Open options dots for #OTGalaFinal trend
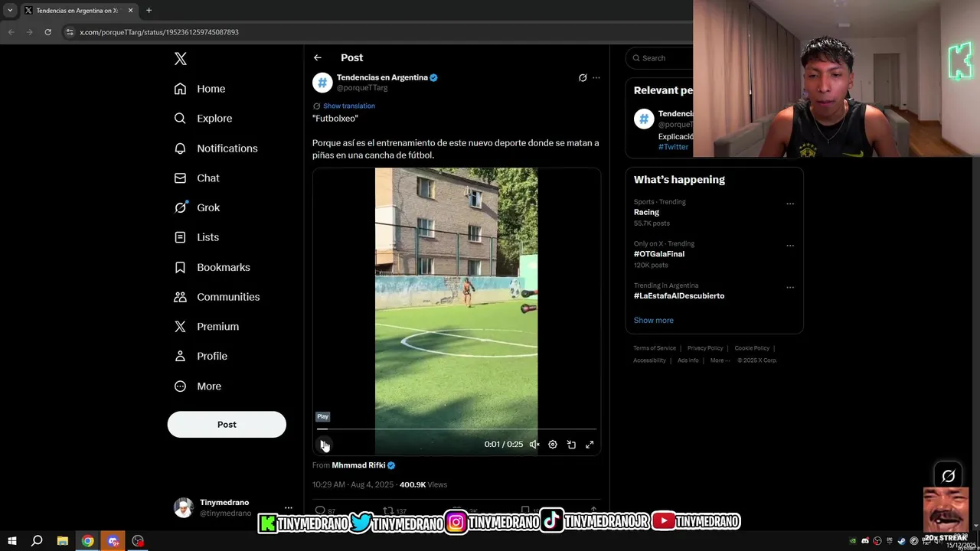Screen dimensions: 980x551 (790, 246)
